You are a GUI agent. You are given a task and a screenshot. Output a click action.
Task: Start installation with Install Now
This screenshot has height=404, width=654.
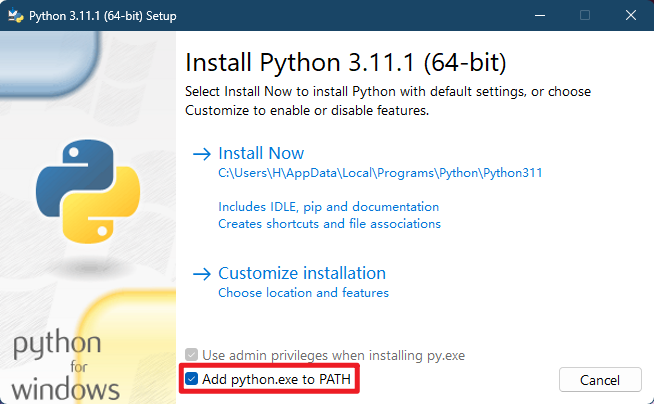pos(261,153)
